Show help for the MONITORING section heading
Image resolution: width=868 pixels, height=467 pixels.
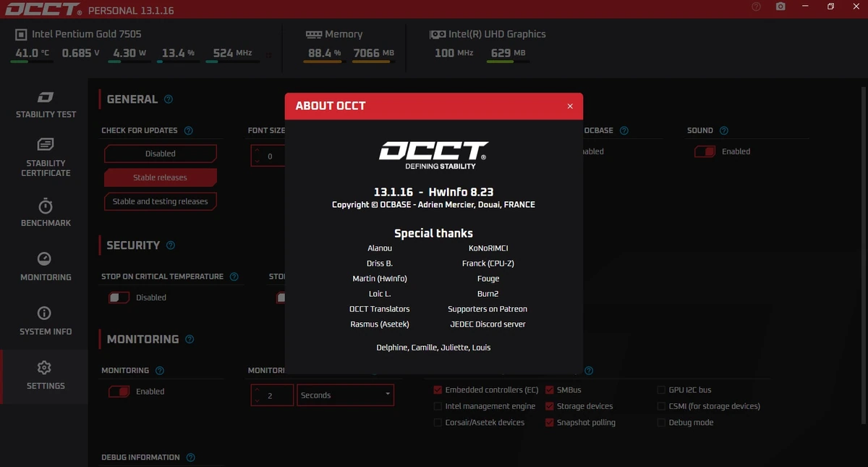(x=190, y=339)
